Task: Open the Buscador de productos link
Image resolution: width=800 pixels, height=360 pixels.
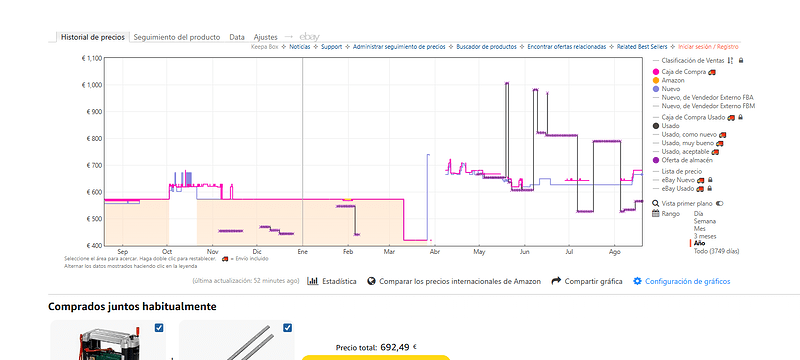Action: 486,47
